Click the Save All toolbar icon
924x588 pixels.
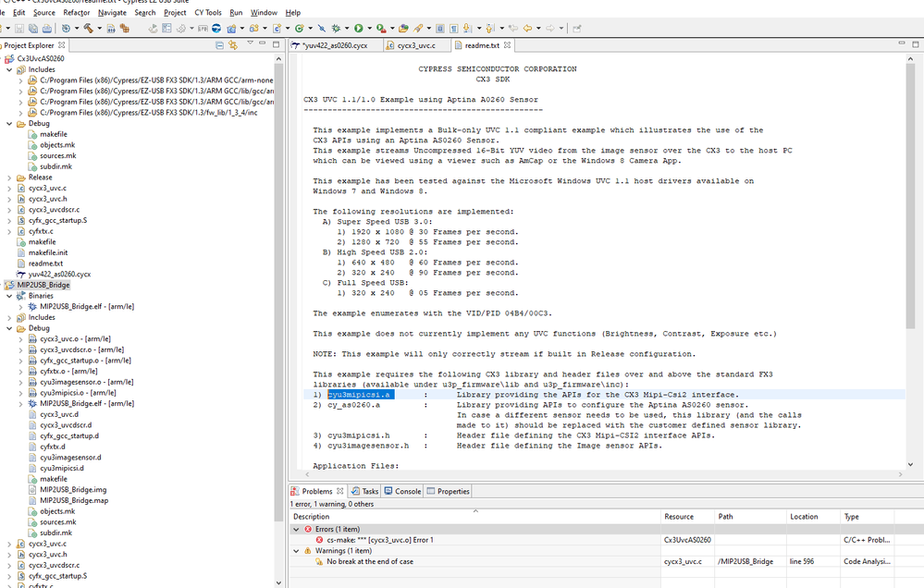(33, 29)
